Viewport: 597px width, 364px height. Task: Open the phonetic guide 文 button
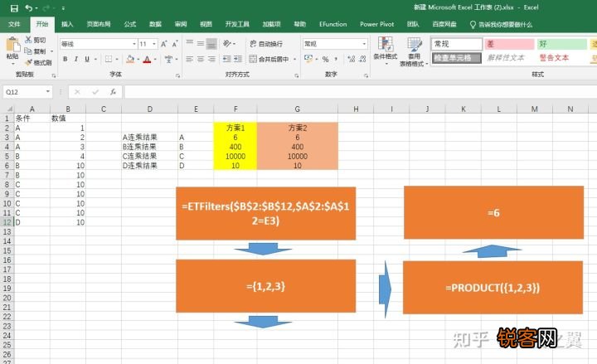168,59
